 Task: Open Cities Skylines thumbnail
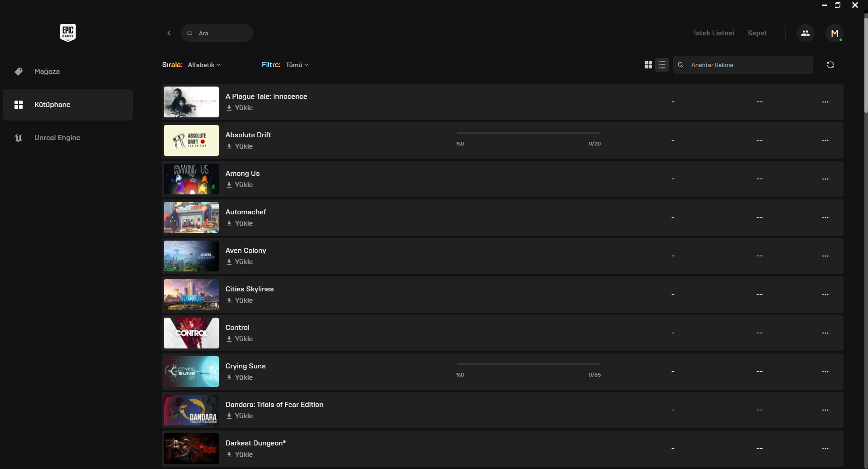point(191,295)
